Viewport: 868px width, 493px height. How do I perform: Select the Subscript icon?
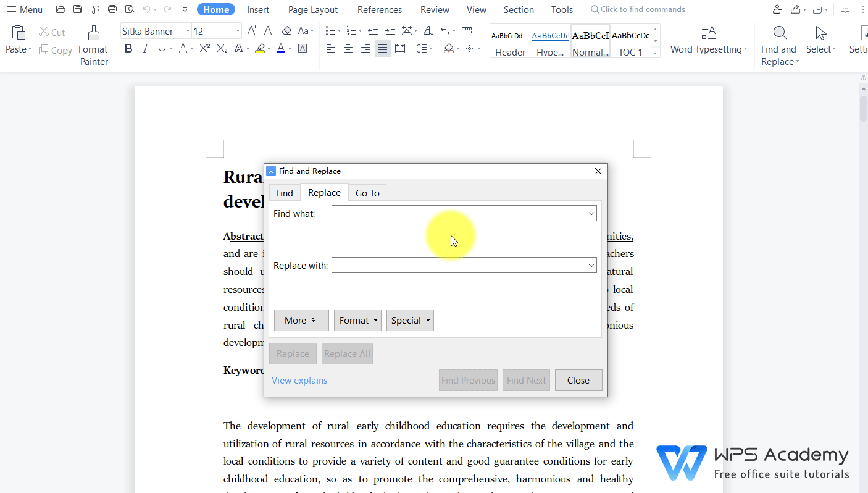pos(222,48)
